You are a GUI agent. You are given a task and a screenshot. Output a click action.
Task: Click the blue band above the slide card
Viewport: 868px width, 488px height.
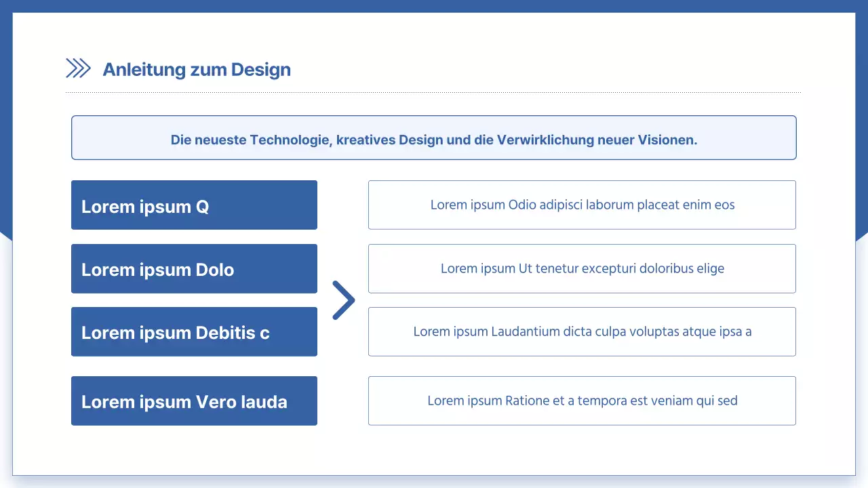point(434,5)
